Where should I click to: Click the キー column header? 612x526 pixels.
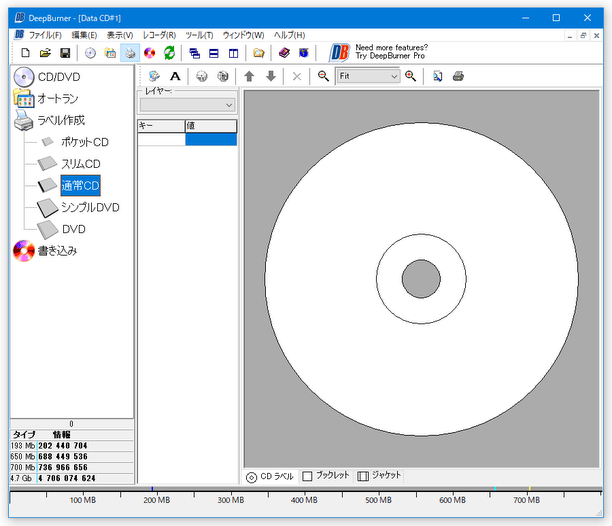161,126
